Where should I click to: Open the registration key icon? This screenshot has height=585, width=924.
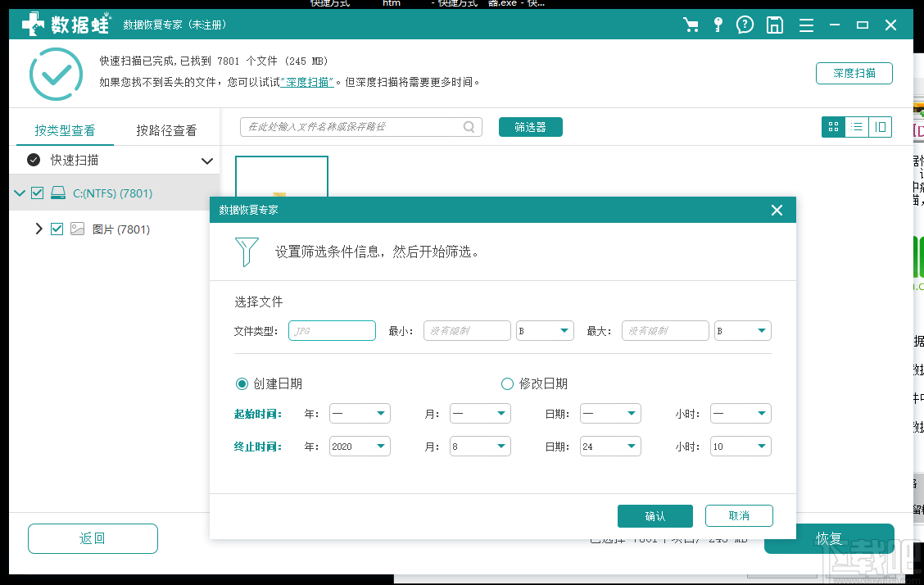(x=718, y=25)
